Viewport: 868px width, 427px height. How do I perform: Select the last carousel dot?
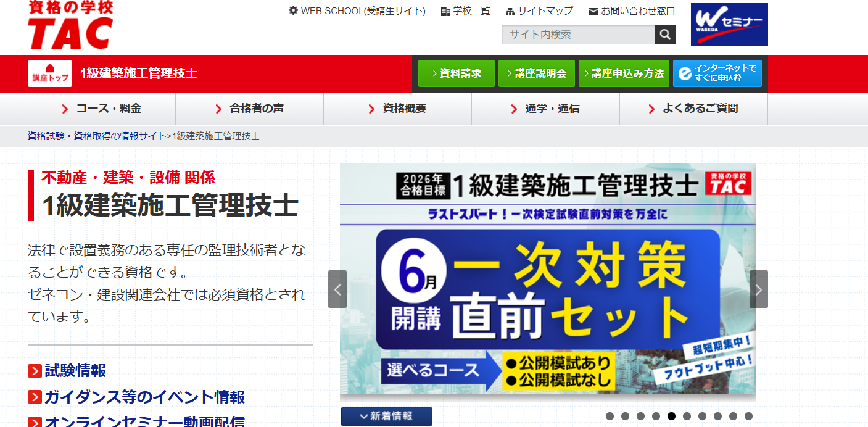point(748,416)
